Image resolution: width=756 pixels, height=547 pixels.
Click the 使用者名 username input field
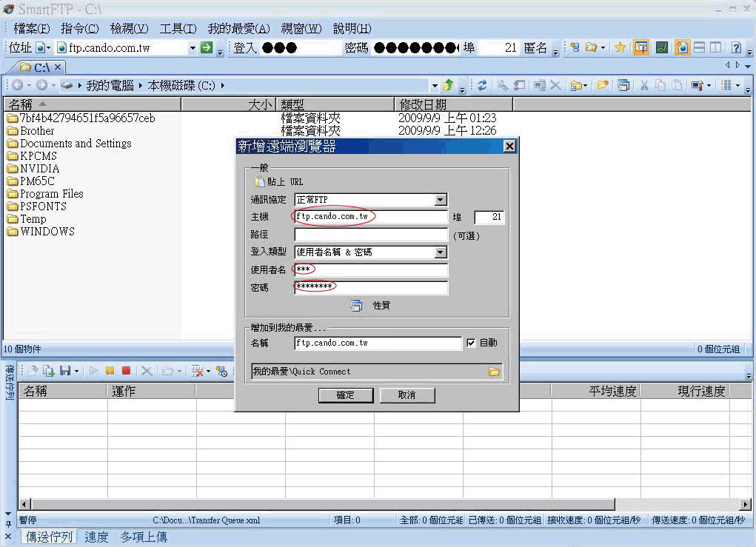(x=371, y=269)
